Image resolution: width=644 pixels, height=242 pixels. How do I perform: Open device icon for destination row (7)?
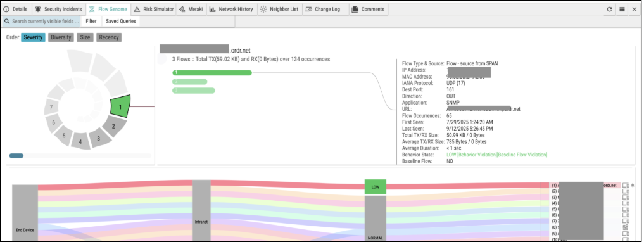coord(626,221)
